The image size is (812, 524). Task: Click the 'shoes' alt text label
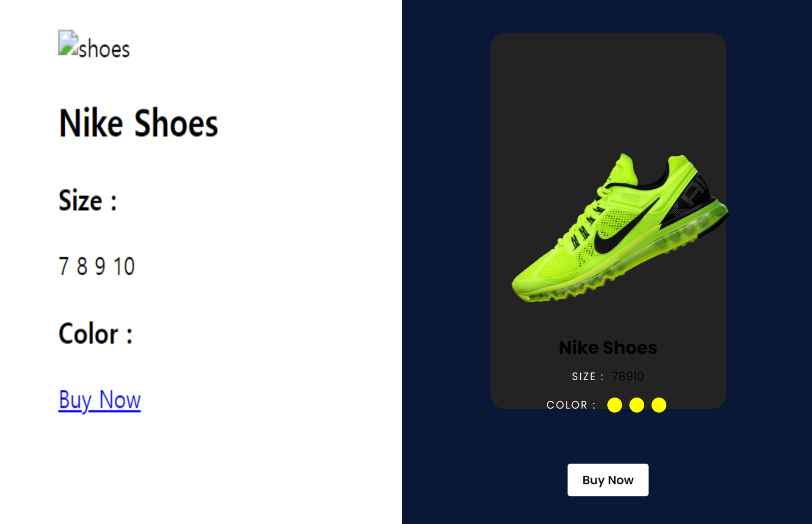(x=104, y=49)
